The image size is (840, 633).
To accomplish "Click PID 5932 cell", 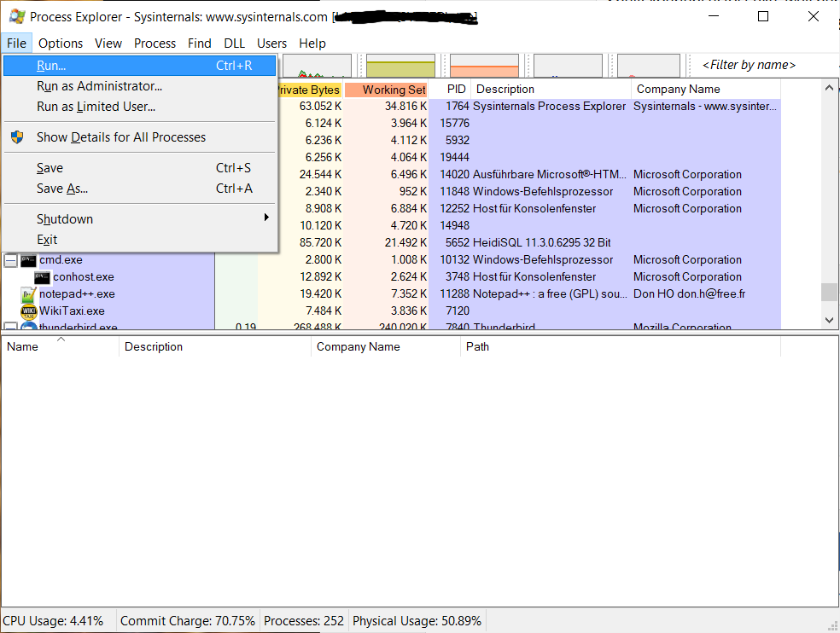I will pos(457,140).
